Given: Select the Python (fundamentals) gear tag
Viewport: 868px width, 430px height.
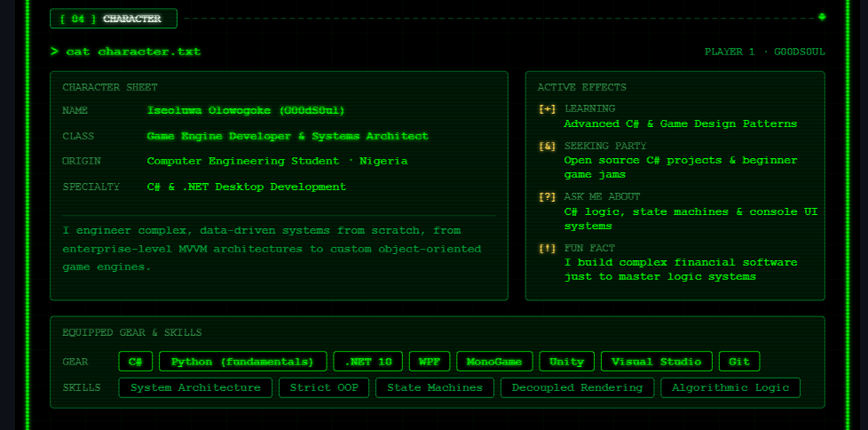Looking at the screenshot, I should click(x=242, y=362).
